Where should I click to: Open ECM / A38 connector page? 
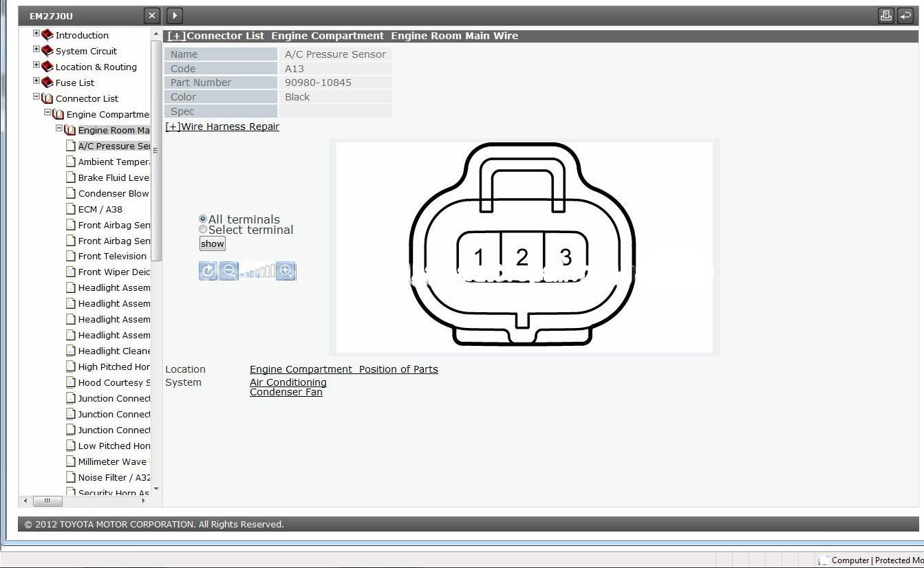point(100,209)
